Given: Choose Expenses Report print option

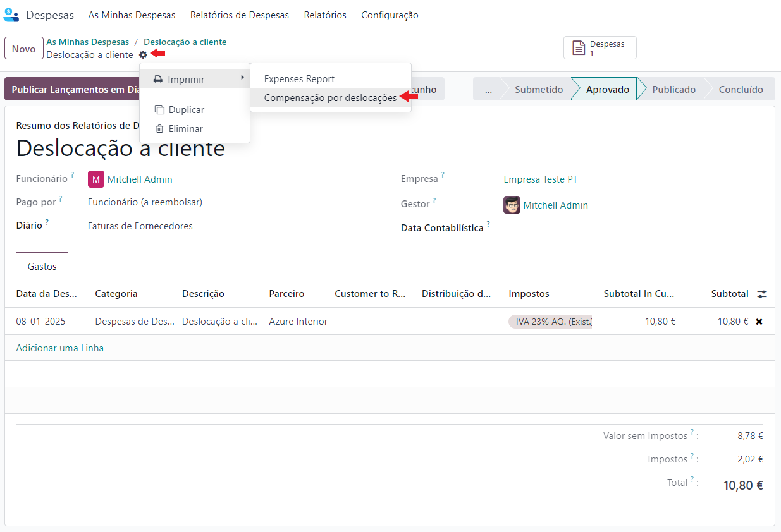Looking at the screenshot, I should point(299,79).
